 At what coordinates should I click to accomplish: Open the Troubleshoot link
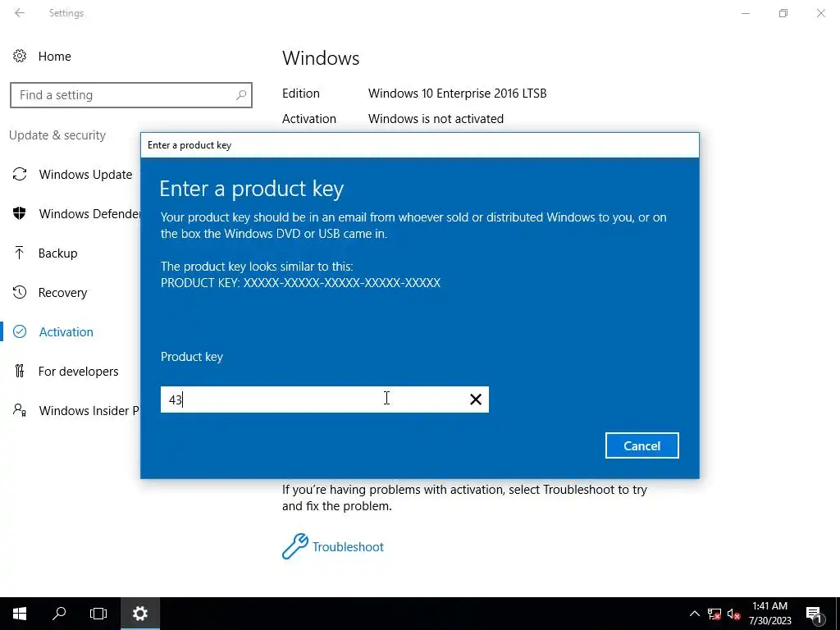[x=348, y=546]
